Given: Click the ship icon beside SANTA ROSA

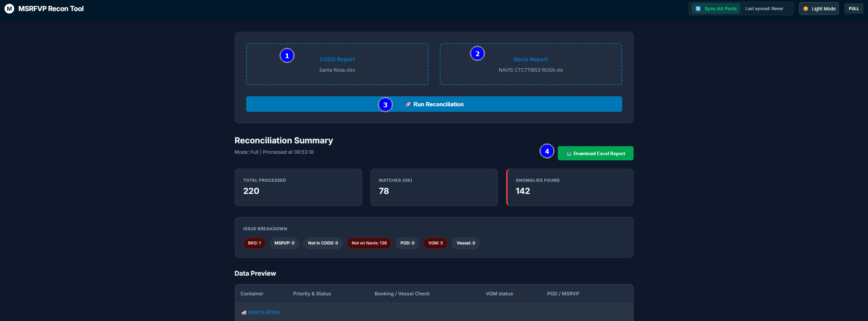Looking at the screenshot, I should [x=244, y=312].
